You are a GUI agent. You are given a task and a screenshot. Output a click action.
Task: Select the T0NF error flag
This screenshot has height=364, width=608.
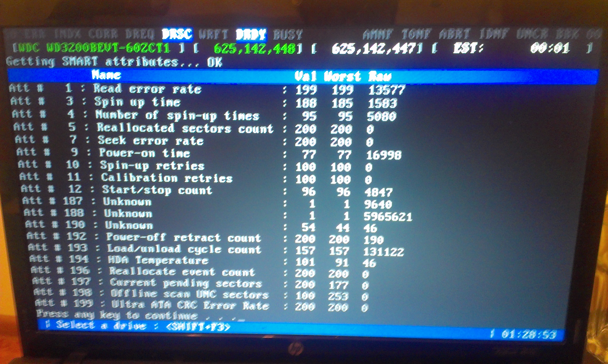pos(416,34)
